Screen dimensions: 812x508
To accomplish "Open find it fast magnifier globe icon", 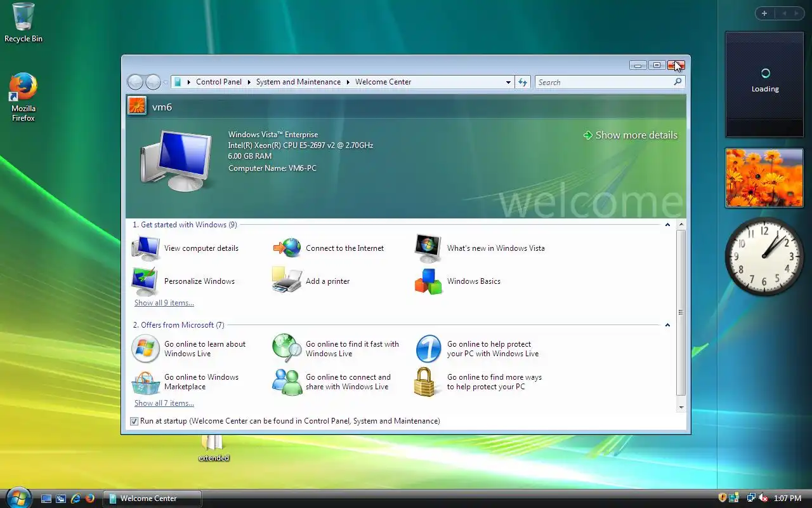I will pyautogui.click(x=287, y=349).
